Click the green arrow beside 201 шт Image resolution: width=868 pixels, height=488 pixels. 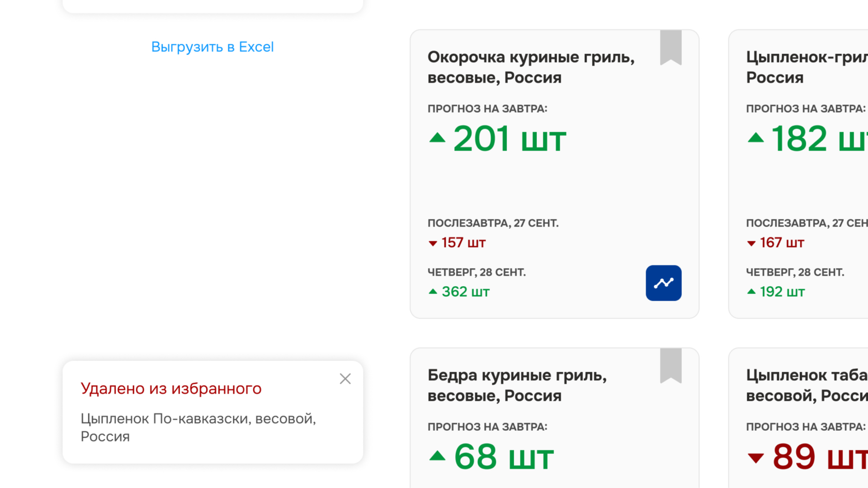[x=437, y=138]
